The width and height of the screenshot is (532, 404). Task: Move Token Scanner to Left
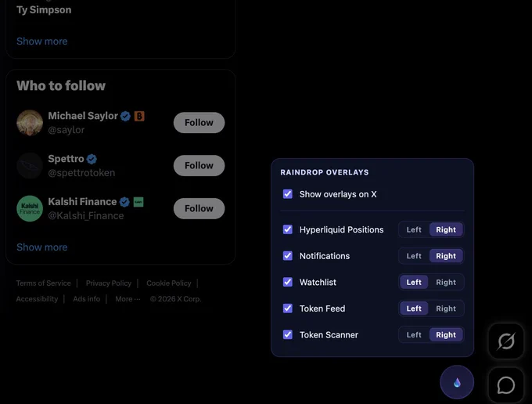click(414, 335)
